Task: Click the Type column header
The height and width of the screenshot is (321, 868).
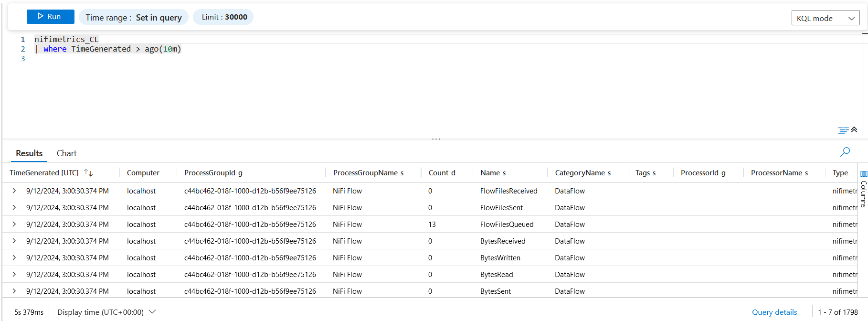Action: 840,173
